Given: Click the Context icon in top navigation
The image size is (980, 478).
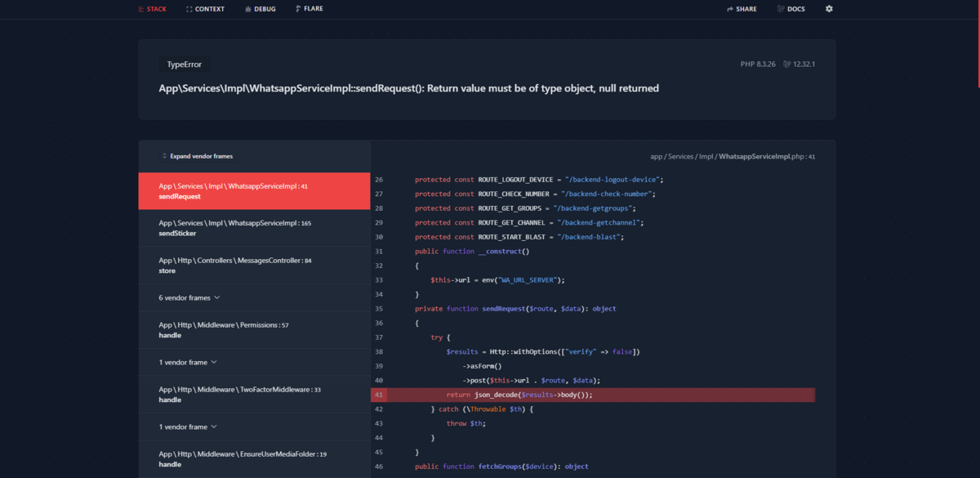Looking at the screenshot, I should coord(189,9).
